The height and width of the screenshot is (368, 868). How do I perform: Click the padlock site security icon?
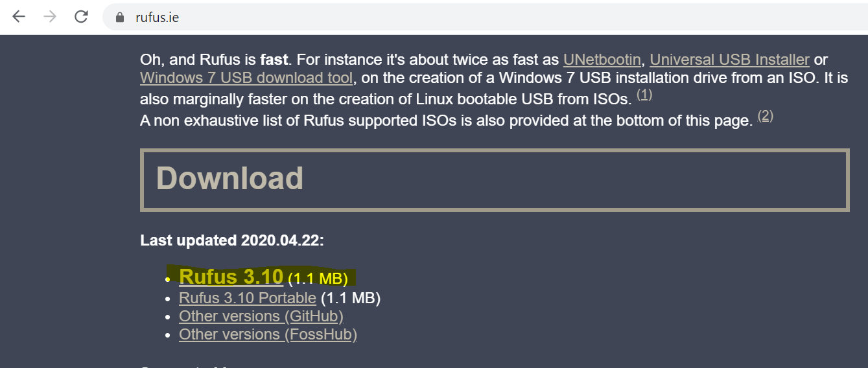(x=119, y=17)
